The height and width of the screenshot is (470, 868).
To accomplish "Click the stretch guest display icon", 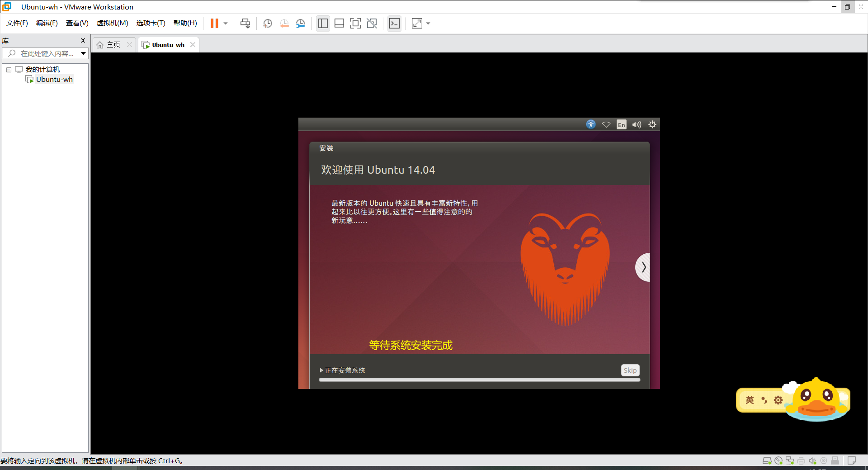I will point(417,24).
